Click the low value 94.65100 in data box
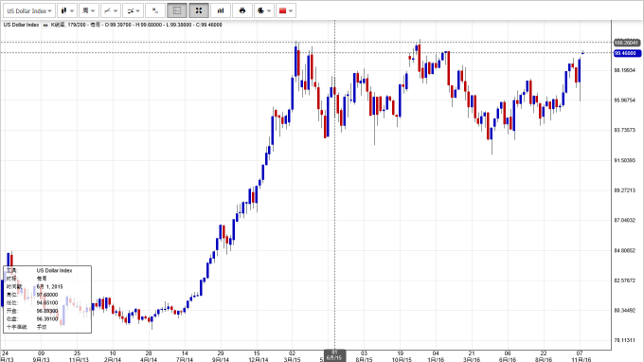This screenshot has width=644, height=362. pos(47,303)
